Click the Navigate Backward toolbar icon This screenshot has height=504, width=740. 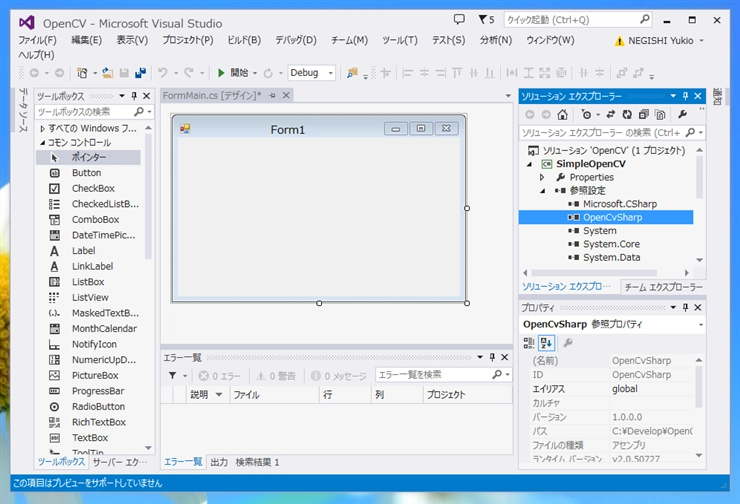tap(34, 73)
